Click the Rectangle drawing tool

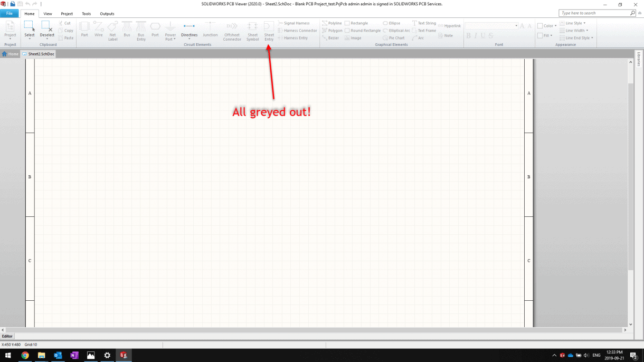click(x=356, y=23)
